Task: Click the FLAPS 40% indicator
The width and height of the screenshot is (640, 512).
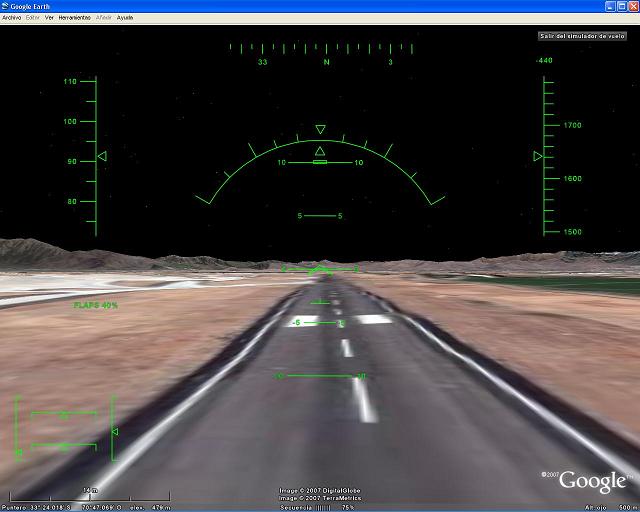Action: [x=95, y=305]
